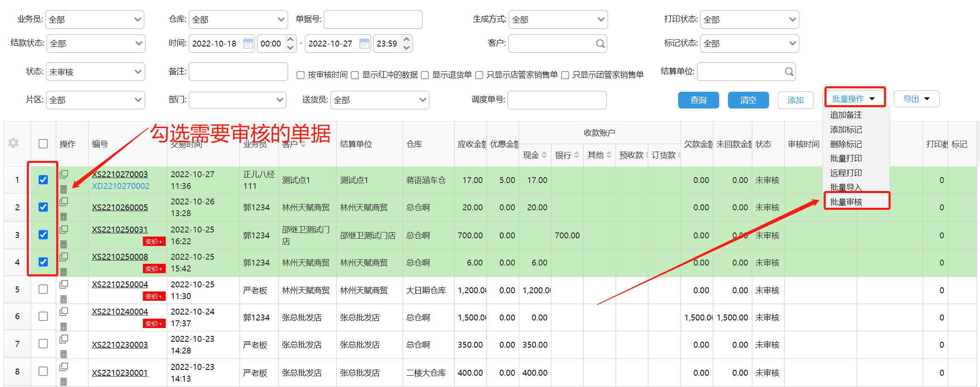Click the 清空 button
Screen dimensions: 980x387
click(x=749, y=100)
